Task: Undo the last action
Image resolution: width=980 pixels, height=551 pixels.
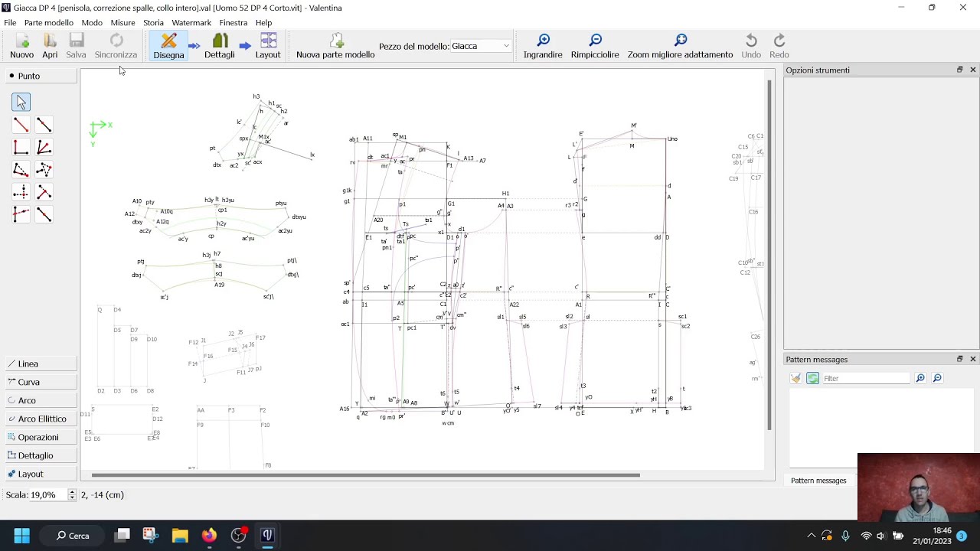Action: tap(751, 46)
